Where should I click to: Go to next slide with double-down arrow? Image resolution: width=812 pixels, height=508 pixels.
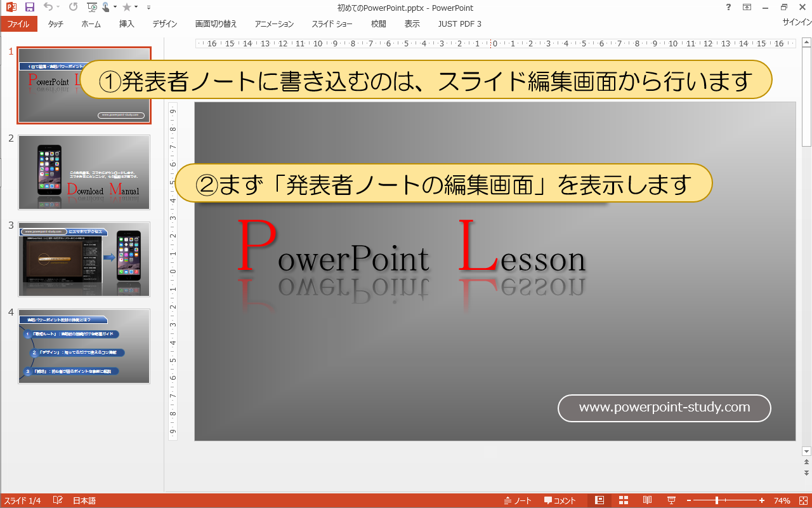[806, 472]
